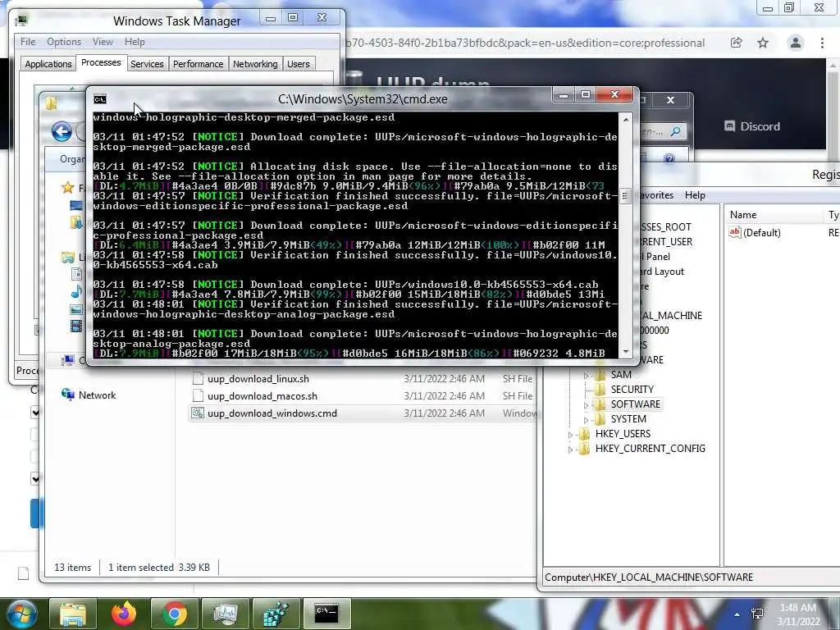Click the cmd window scroll up arrow

click(x=625, y=119)
